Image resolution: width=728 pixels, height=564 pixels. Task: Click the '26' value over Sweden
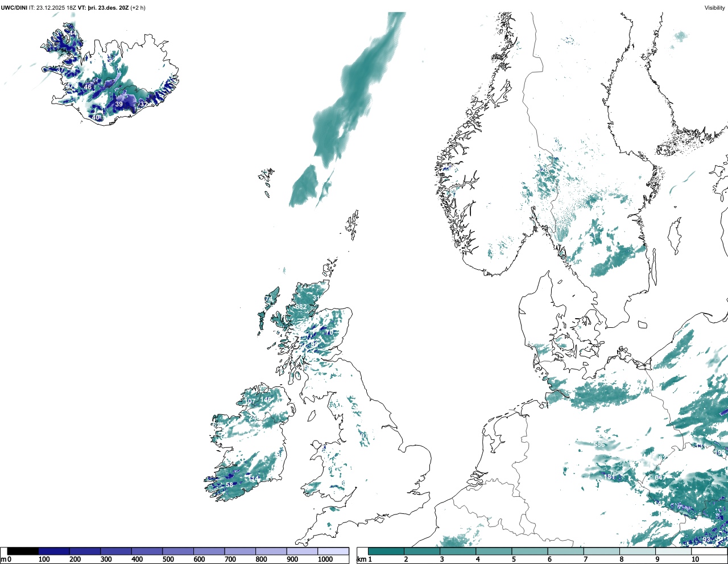pos(545,170)
